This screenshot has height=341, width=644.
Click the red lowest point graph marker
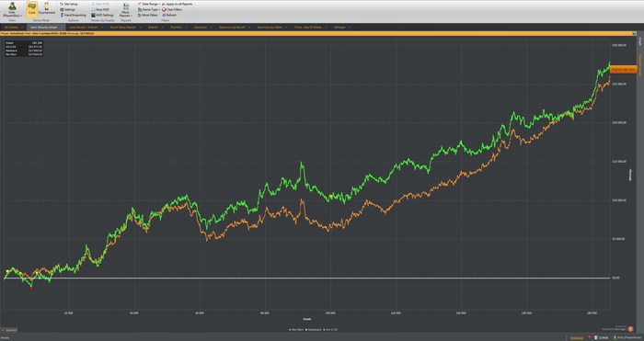pos(31,289)
